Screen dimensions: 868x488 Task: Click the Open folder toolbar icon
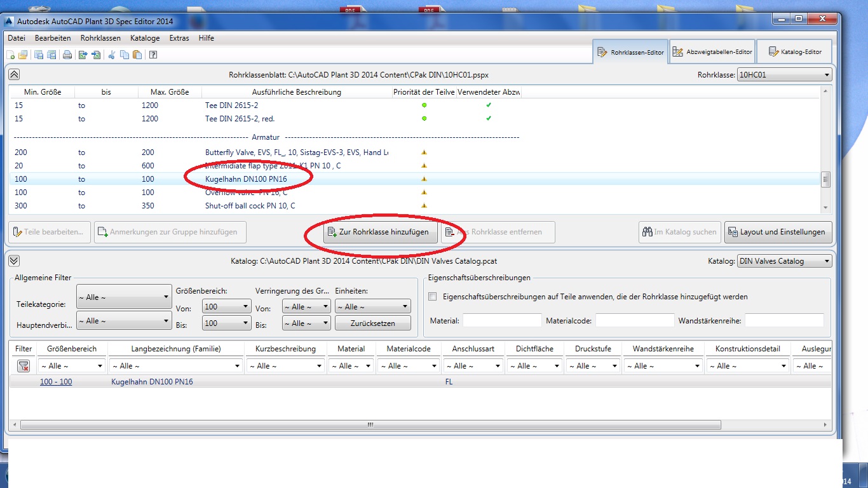point(23,55)
